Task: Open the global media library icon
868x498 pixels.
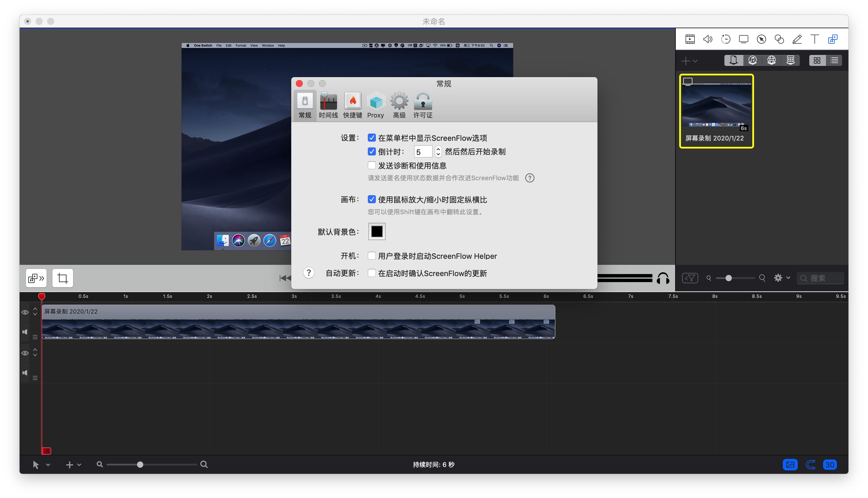Action: click(771, 60)
